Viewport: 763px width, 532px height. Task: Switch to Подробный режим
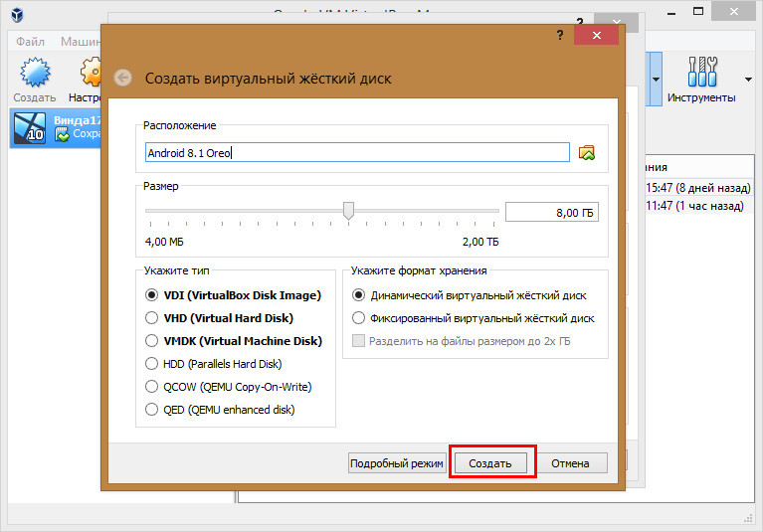coord(397,463)
